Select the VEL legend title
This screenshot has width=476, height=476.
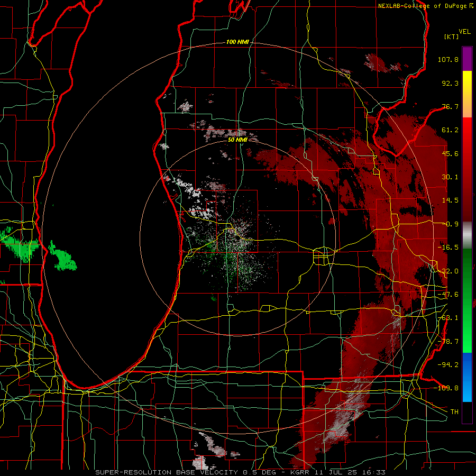(464, 31)
